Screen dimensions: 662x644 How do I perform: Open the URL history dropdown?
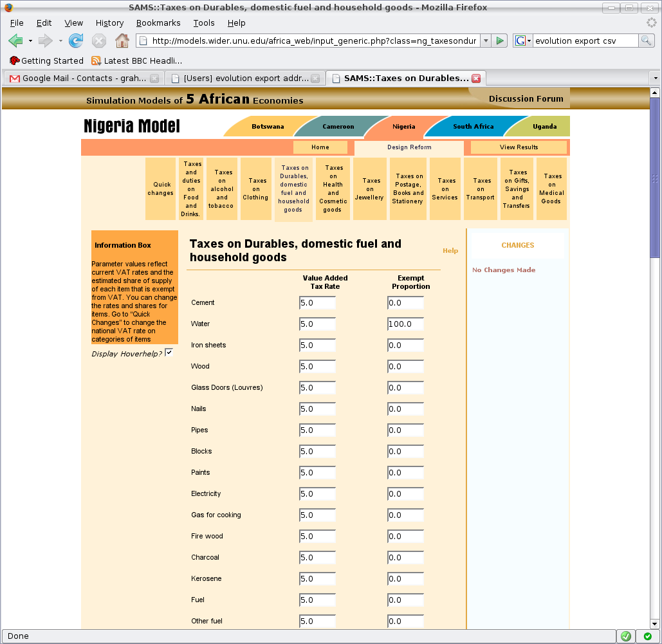click(485, 41)
